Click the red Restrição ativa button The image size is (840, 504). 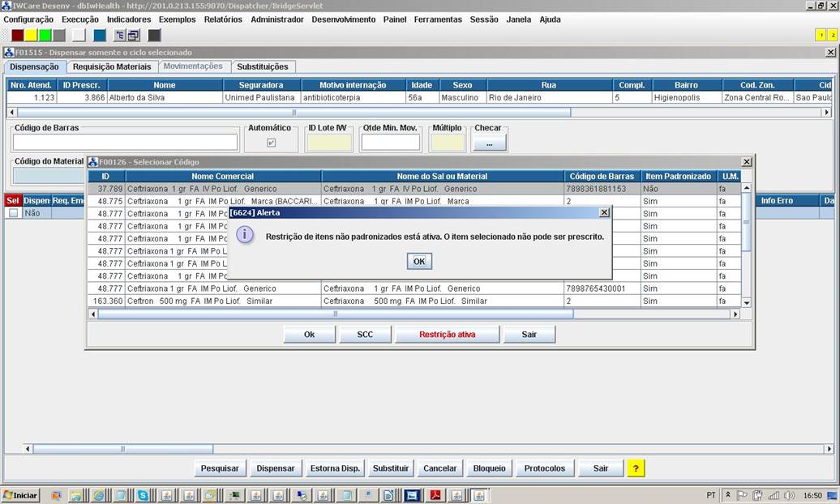click(447, 335)
